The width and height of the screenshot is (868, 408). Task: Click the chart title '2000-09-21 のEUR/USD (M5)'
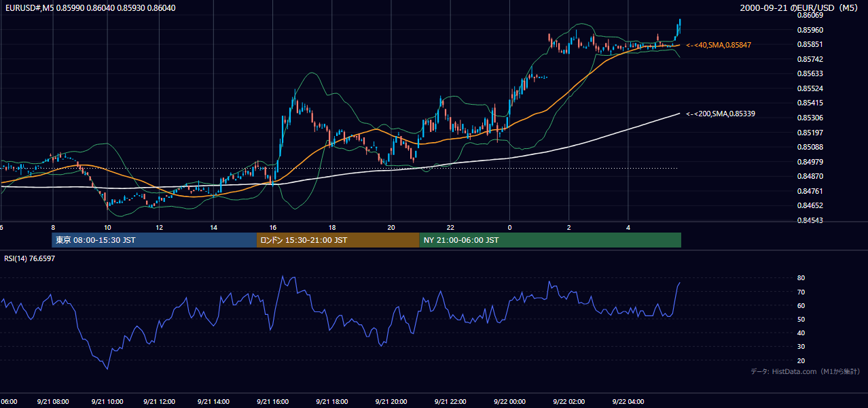coord(799,7)
